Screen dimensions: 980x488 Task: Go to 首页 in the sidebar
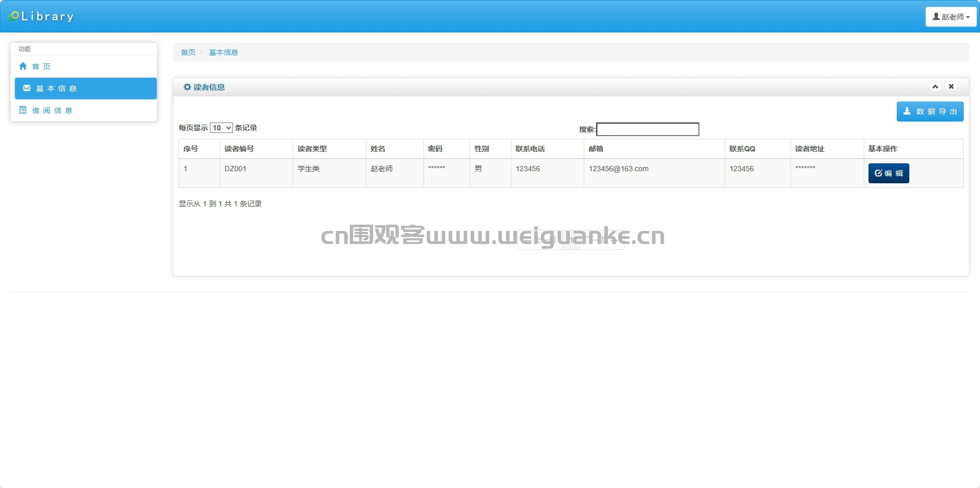tap(84, 66)
